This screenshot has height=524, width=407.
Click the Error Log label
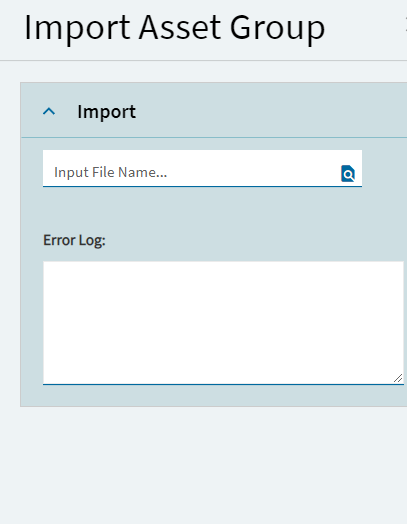74,240
